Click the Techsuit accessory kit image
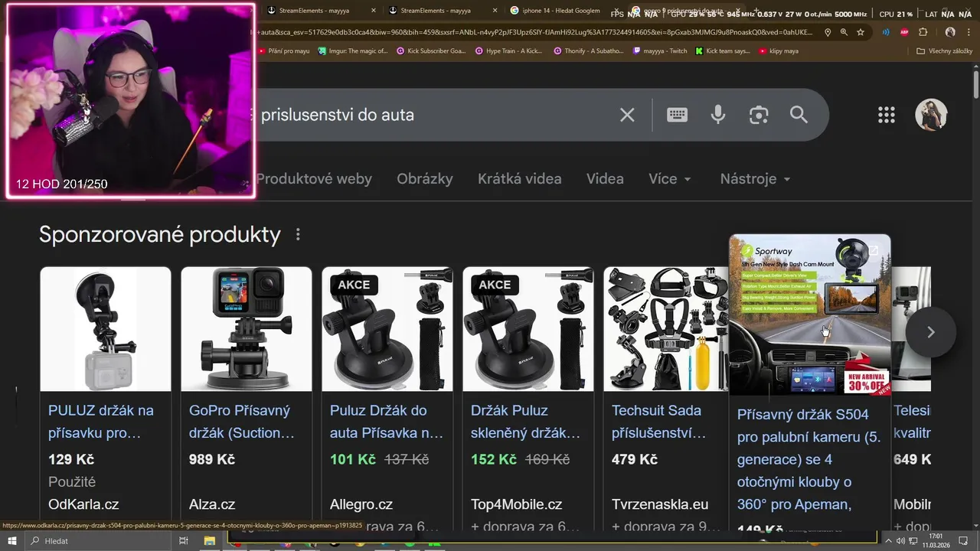This screenshot has width=980, height=551. tap(666, 329)
